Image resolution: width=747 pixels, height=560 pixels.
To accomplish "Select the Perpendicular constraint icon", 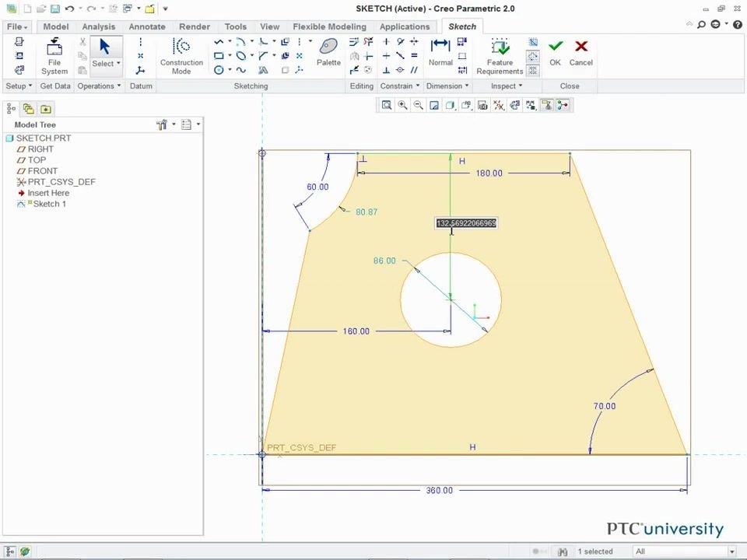I will coord(387,70).
